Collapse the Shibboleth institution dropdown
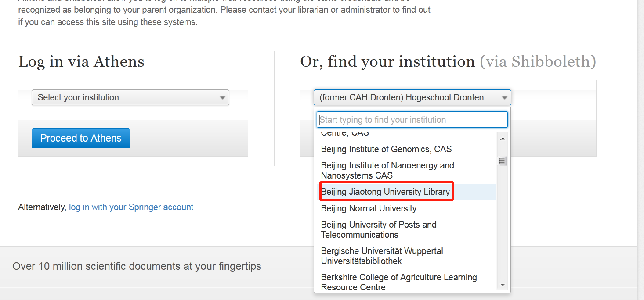This screenshot has height=300, width=644. [x=412, y=97]
